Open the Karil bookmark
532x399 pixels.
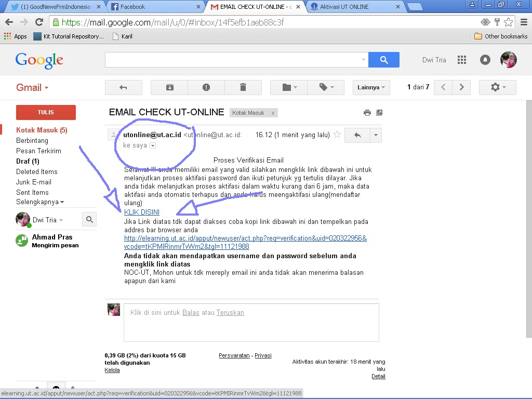(123, 36)
